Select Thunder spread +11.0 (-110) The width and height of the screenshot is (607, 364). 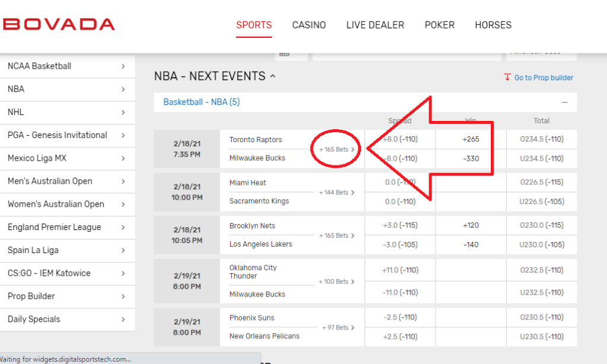[400, 270]
